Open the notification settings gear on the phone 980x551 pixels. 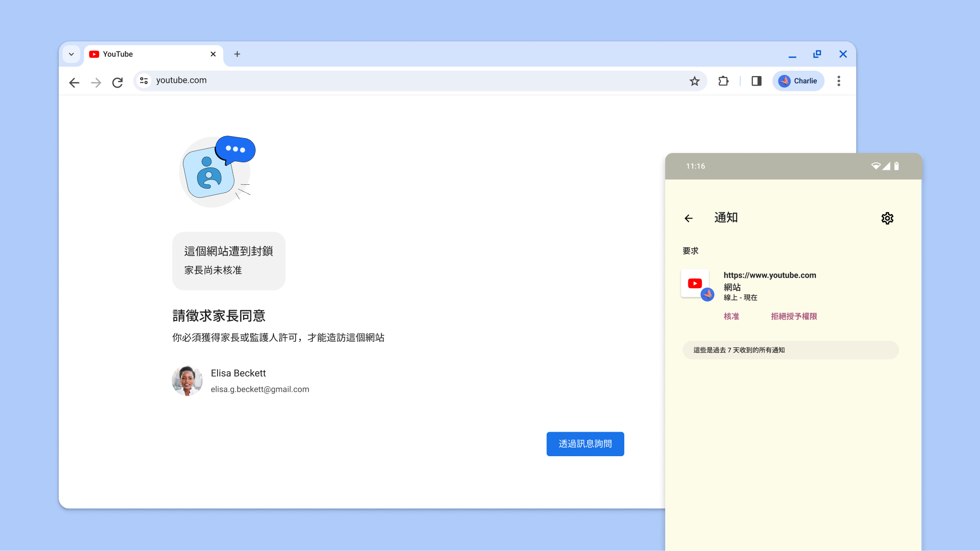click(887, 218)
